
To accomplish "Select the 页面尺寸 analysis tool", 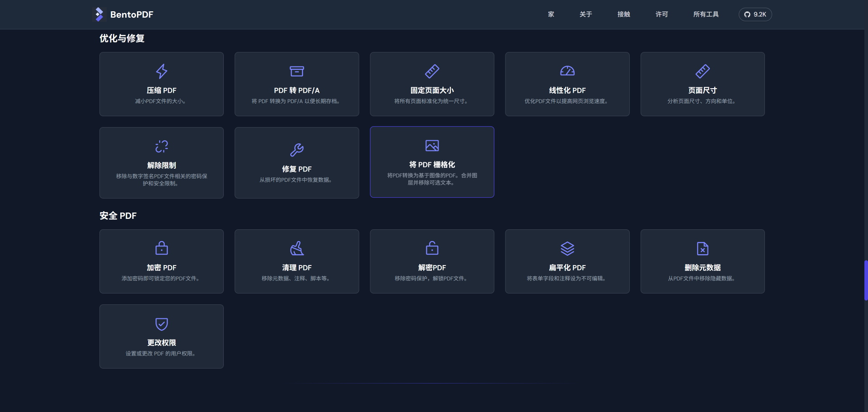I will coord(702,84).
